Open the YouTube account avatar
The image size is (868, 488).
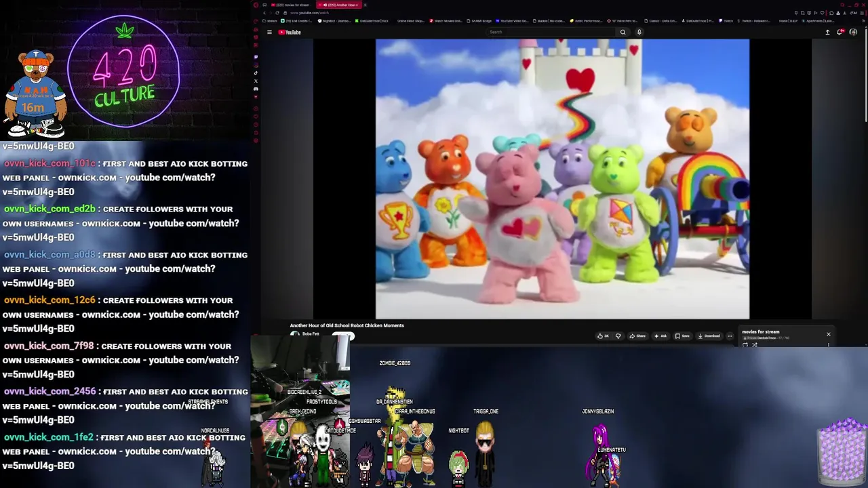click(x=853, y=32)
